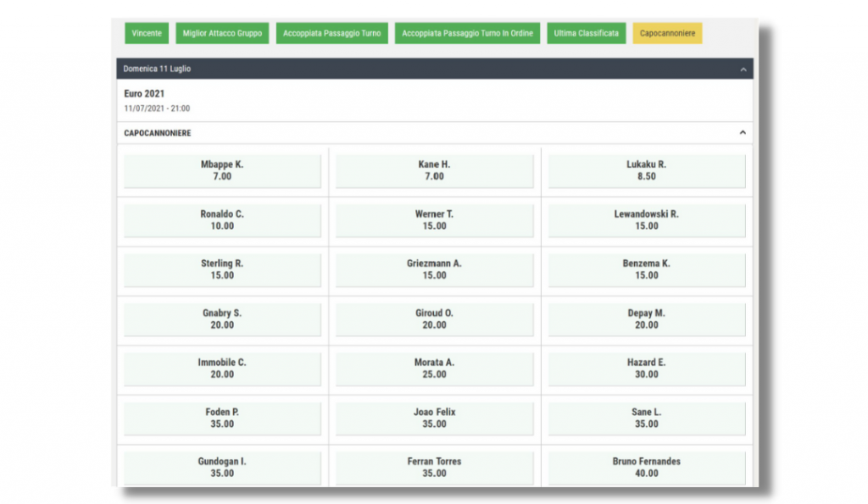Choose Hazard E. at 30.00
Image resolution: width=868 pixels, height=504 pixels.
[x=647, y=368]
